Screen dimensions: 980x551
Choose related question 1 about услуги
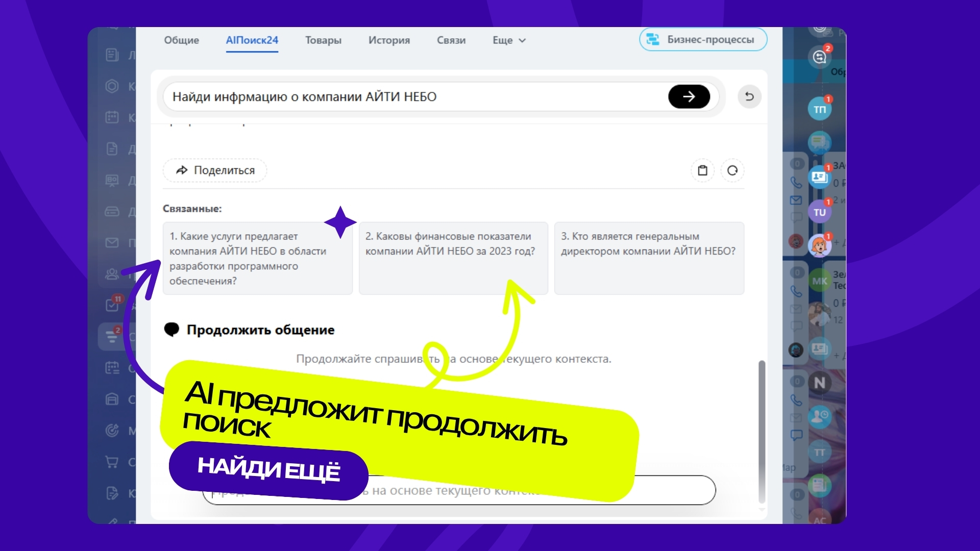258,258
